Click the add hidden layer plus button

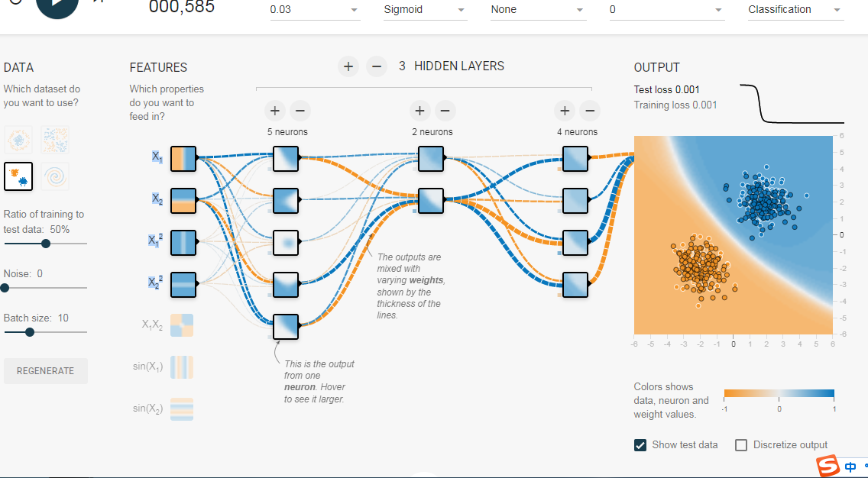click(348, 66)
